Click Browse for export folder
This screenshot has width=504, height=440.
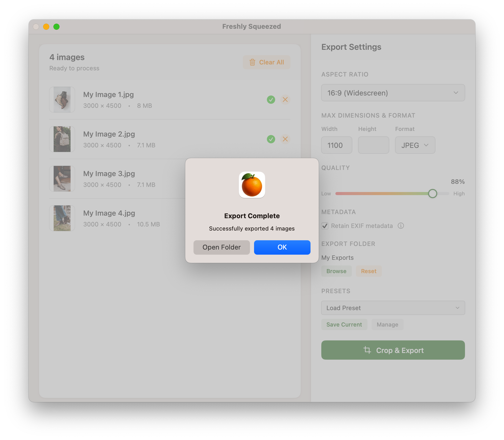click(336, 271)
